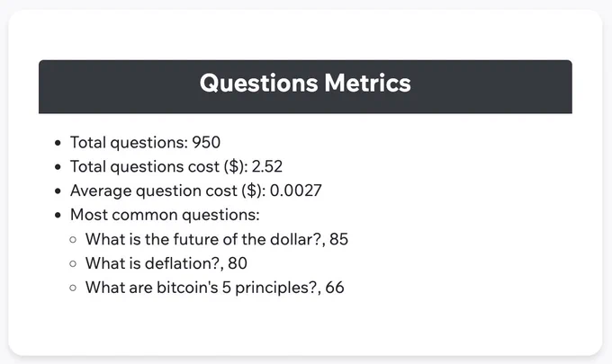612x364 pixels.
Task: Click the Questions Metrics header title
Action: tap(305, 83)
